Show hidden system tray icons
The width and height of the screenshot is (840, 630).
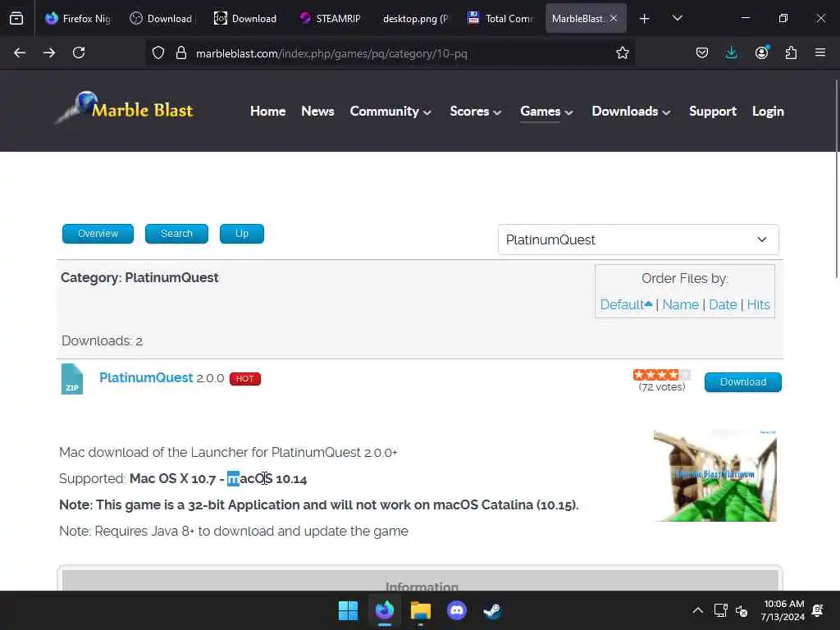point(697,610)
